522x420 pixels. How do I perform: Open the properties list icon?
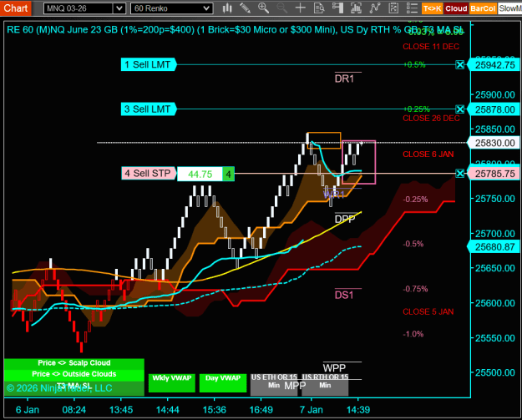coord(412,8)
